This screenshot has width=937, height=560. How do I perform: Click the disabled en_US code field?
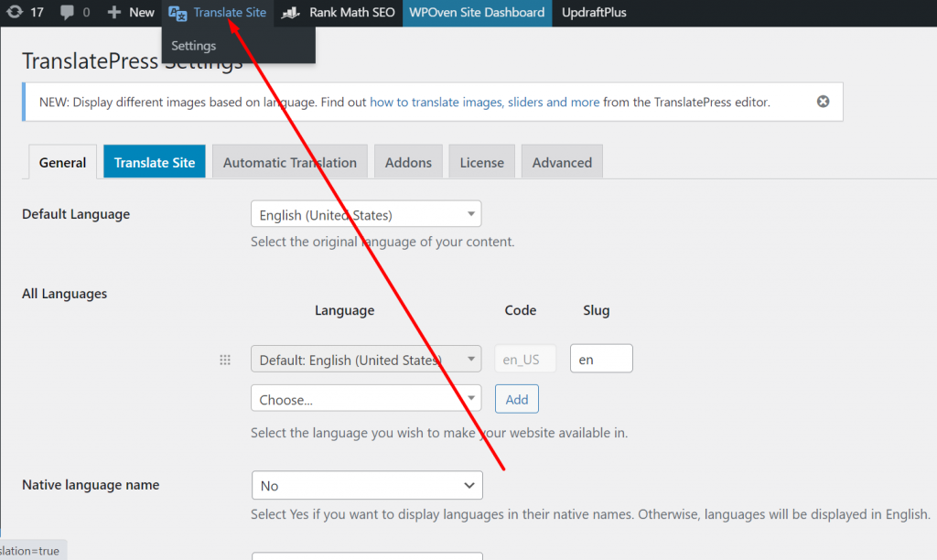(525, 360)
